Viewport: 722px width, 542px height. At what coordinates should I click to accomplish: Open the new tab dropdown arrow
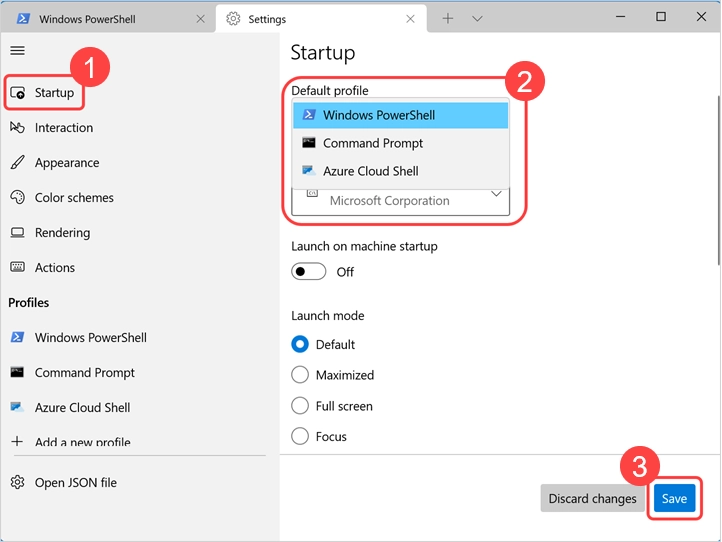(x=477, y=19)
